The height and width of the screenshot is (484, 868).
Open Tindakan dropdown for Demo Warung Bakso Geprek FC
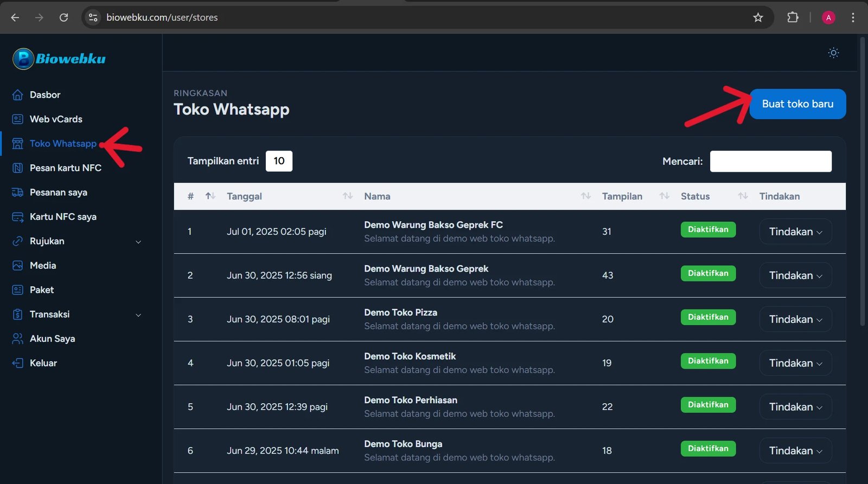pyautogui.click(x=795, y=231)
